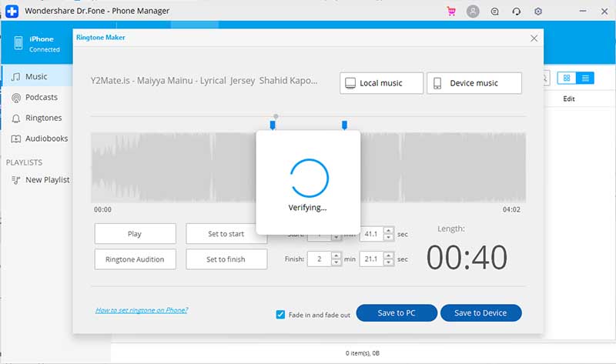Toggle Fade in and fade out checkbox
The width and height of the screenshot is (616, 364).
[280, 315]
